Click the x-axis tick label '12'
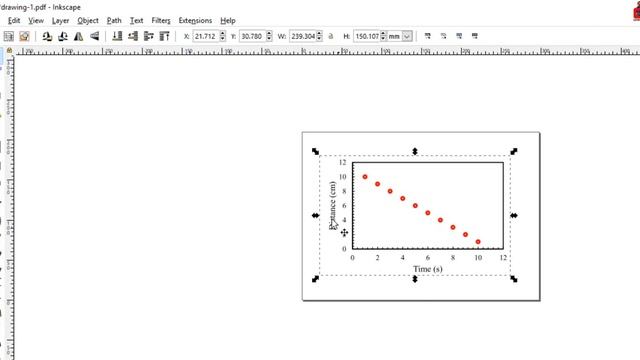640x360 pixels. click(x=503, y=258)
